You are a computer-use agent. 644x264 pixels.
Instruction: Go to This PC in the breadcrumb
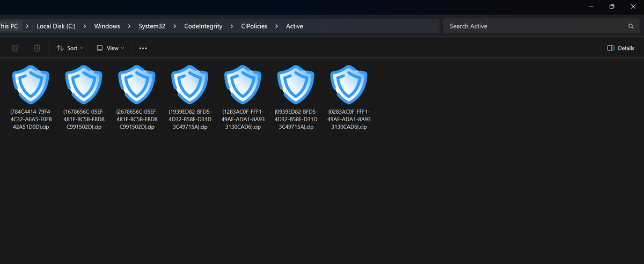(x=9, y=26)
